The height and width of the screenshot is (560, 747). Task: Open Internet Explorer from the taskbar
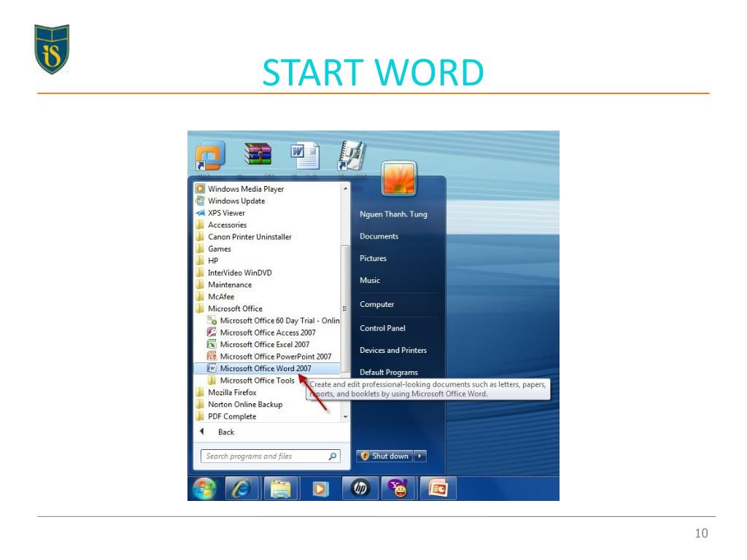241,489
